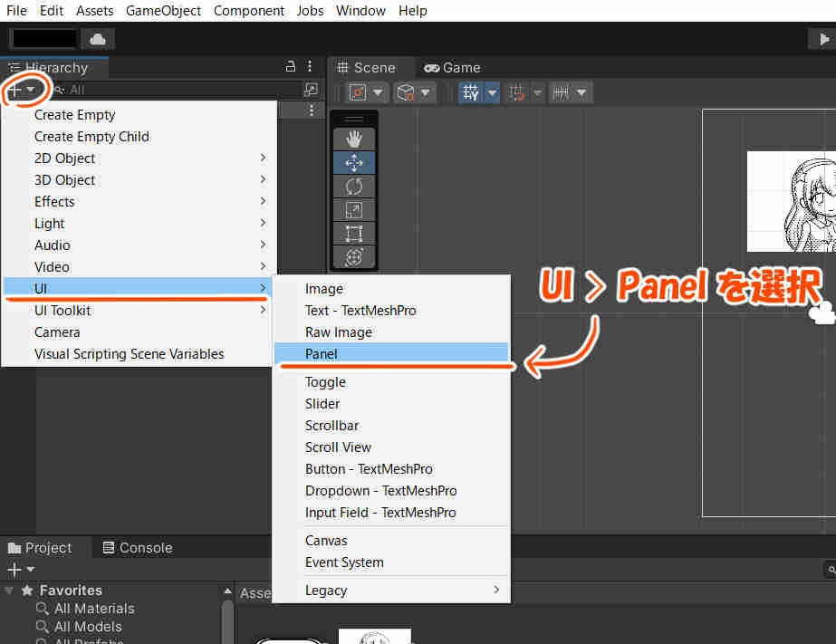Open the Help menu
Image resolution: width=836 pixels, height=644 pixels.
(x=413, y=11)
